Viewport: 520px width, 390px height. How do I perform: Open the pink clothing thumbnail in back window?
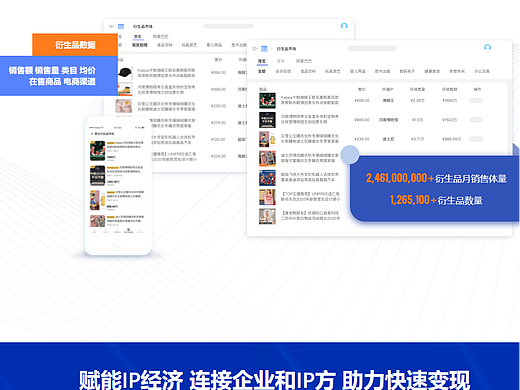[x=124, y=106]
